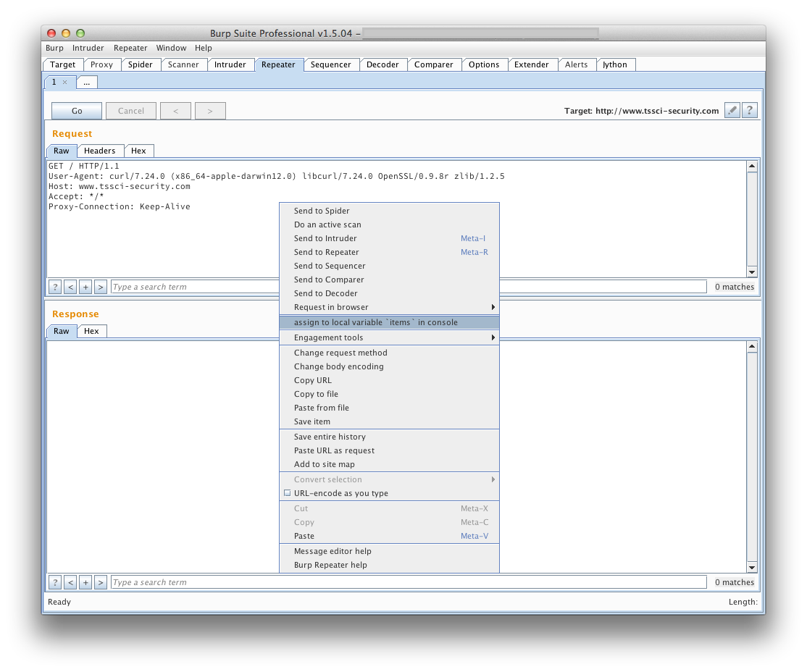Screen dimensions: 807x672
Task: Select Copy URL in context menu
Action: [x=389, y=380]
